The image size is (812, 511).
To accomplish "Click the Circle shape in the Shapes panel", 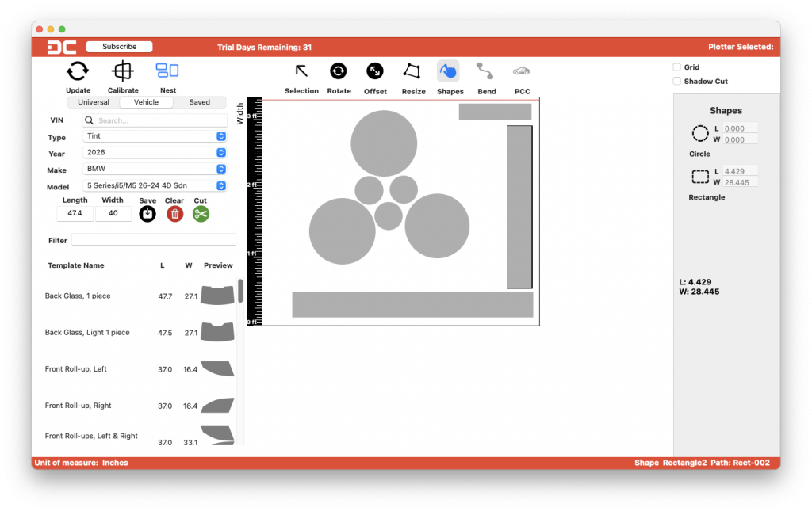I will tap(700, 133).
